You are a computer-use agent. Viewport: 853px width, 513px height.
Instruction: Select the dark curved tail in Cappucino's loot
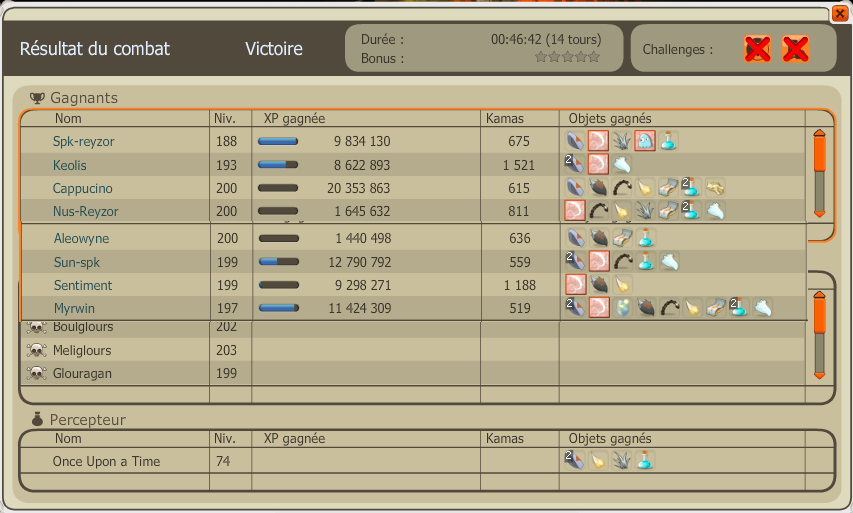click(621, 188)
